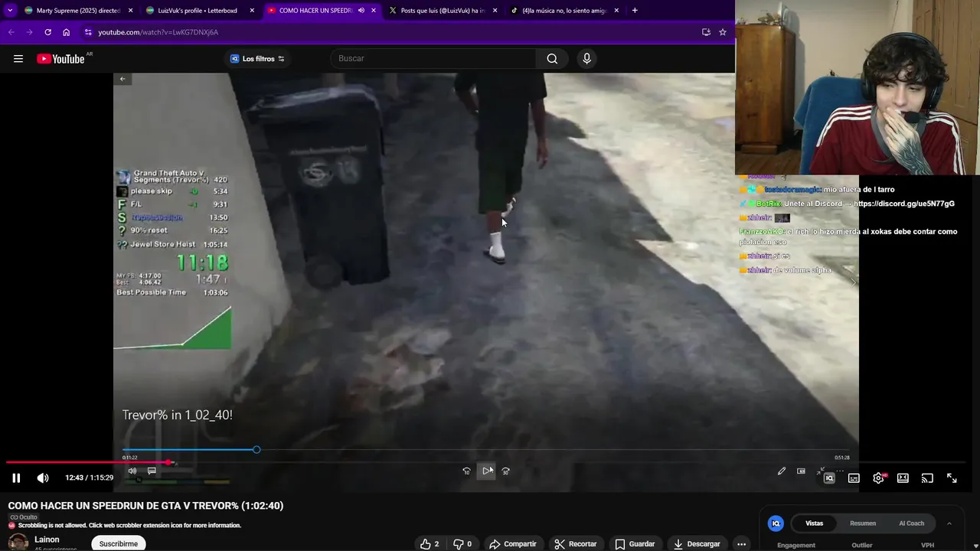980x551 pixels.
Task: Click the Descargar download button
Action: (697, 544)
